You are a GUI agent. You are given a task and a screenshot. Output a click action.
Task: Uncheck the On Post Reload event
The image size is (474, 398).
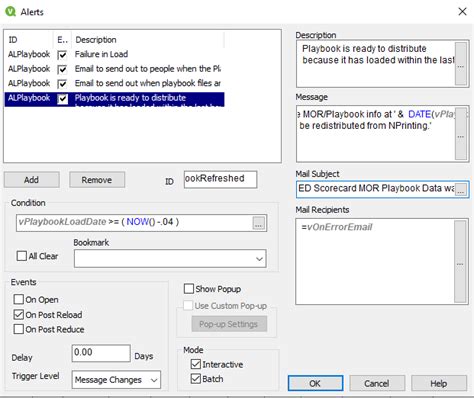click(19, 314)
